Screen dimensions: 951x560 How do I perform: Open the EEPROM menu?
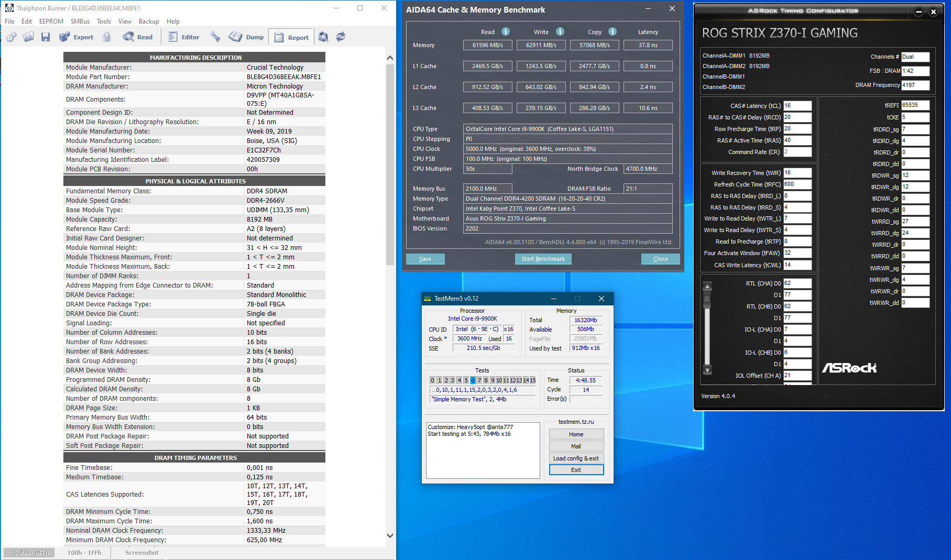(x=51, y=21)
